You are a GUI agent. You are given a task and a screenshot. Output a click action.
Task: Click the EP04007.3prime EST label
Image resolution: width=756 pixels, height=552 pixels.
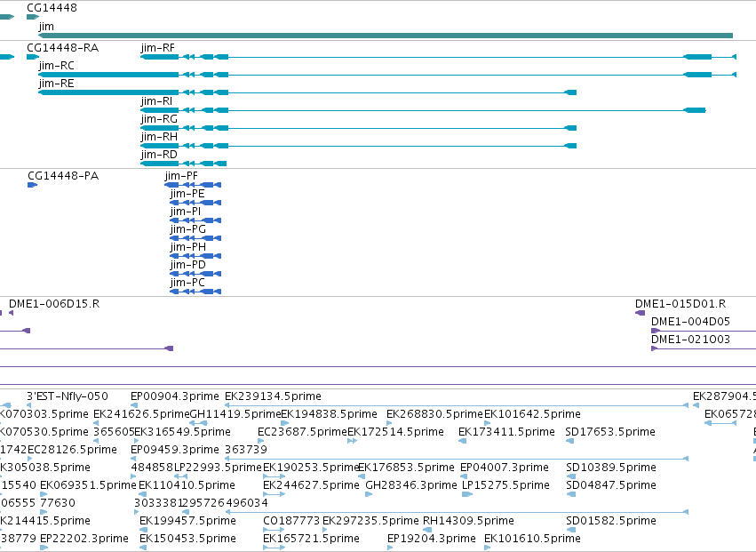coord(505,468)
